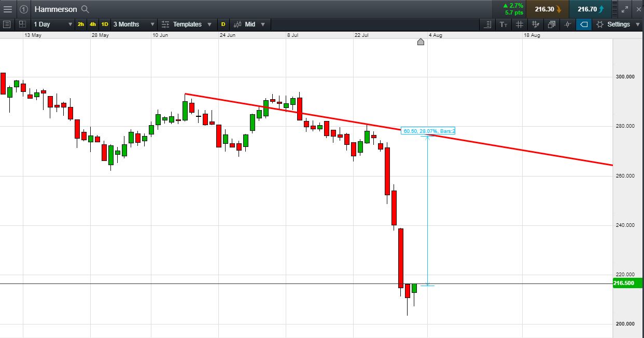The width and height of the screenshot is (644, 338).
Task: Click the 216.70 buy price button
Action: click(591, 9)
